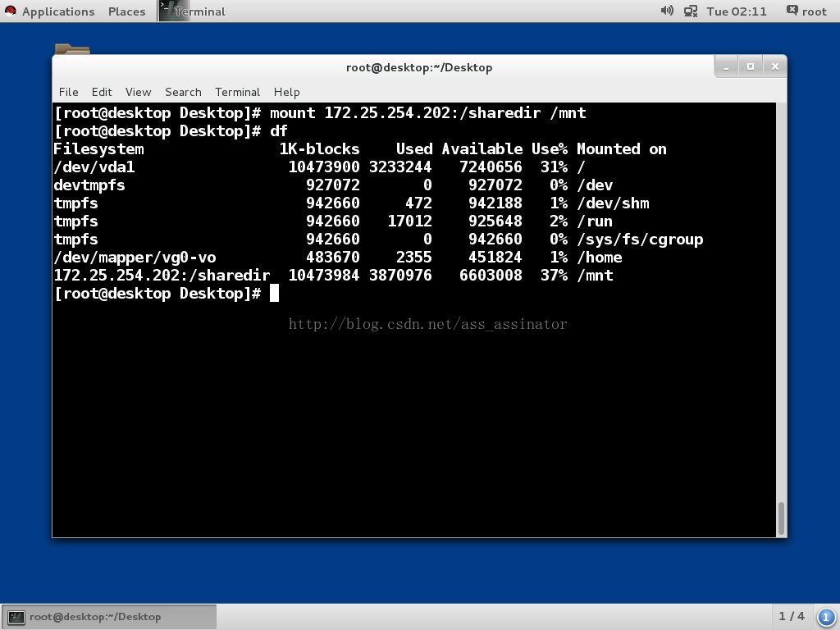Click the terminal cursor at the prompt
Screen dimensions: 840x630
point(274,294)
